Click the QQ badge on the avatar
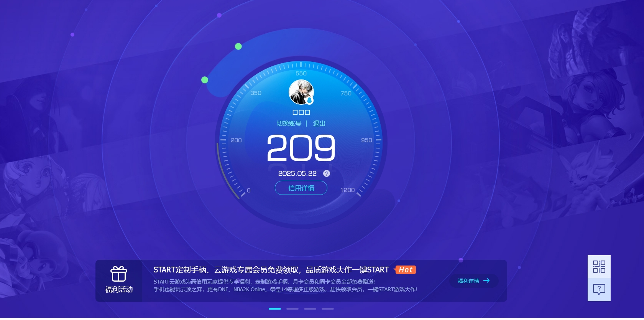The image size is (644, 320). pyautogui.click(x=310, y=101)
